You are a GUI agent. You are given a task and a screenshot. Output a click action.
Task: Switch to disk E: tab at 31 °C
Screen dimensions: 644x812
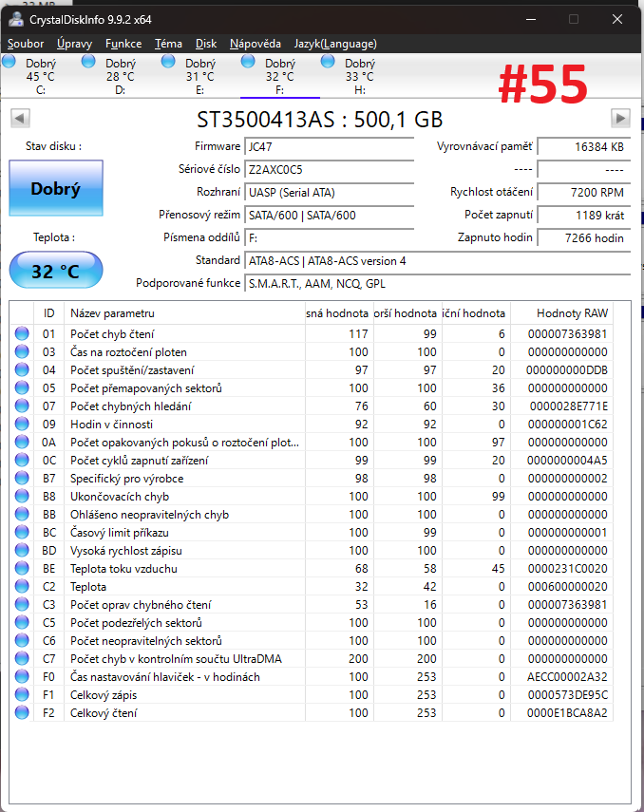199,76
